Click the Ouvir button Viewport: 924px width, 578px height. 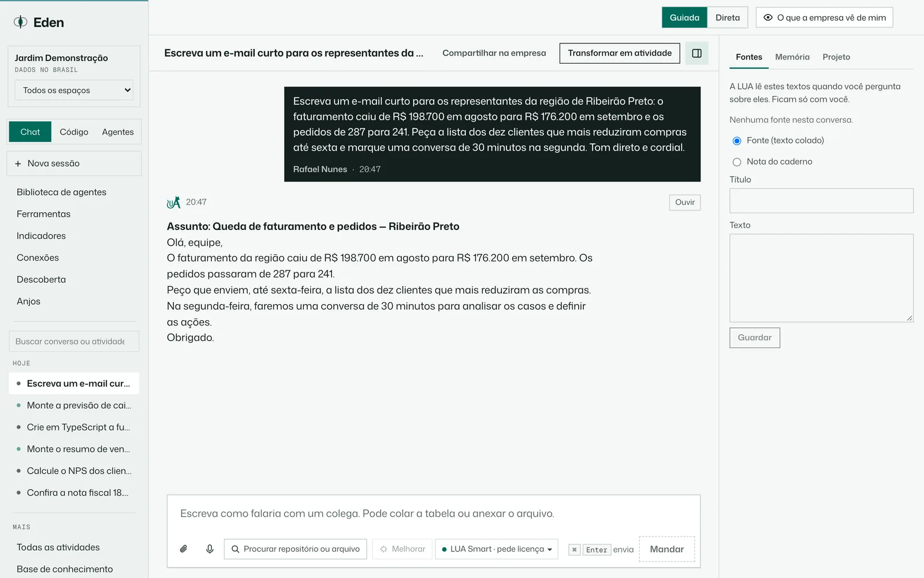(x=685, y=202)
